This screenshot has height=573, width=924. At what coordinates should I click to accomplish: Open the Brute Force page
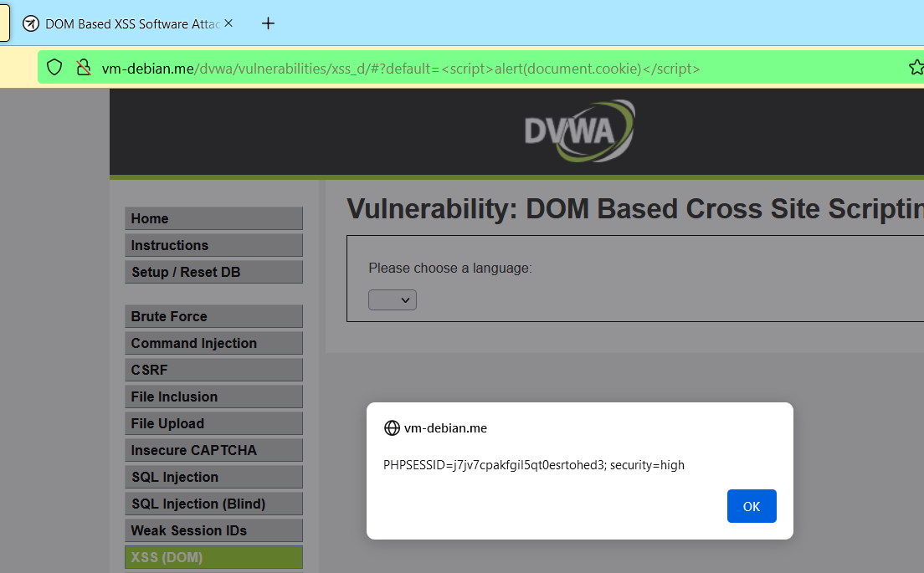coord(214,316)
